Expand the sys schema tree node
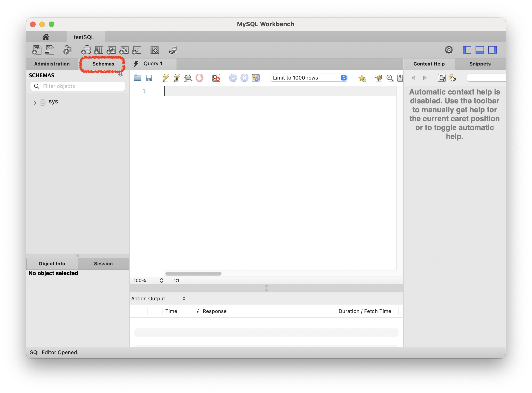 (x=35, y=102)
